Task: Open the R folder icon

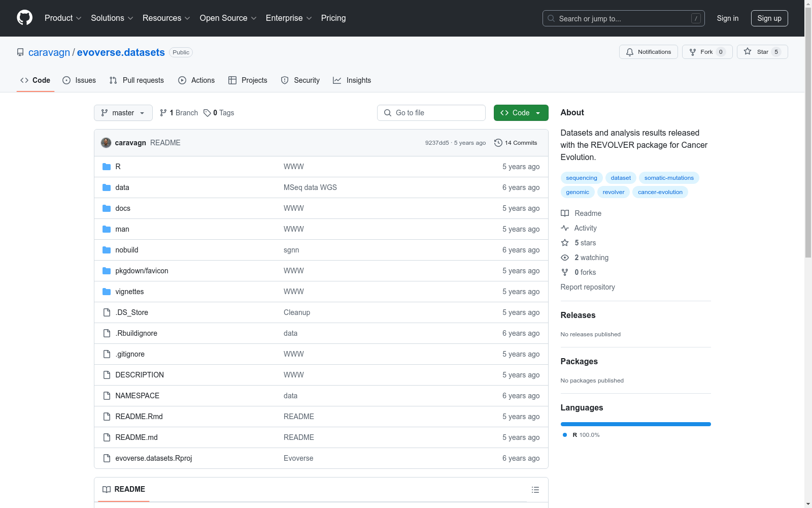Action: 107,167
